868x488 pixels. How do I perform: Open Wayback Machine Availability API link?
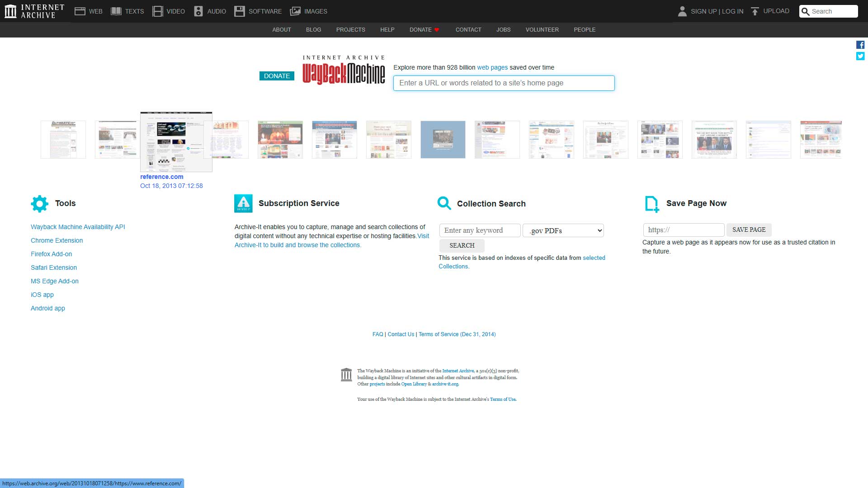[x=78, y=227]
